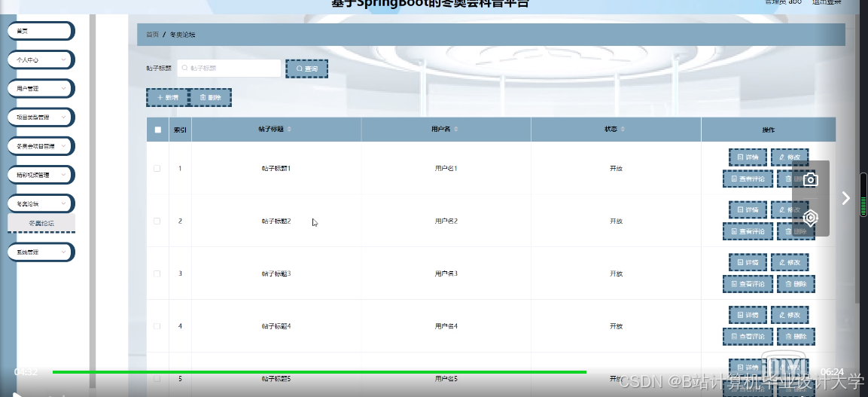
Task: Sort the table by the 帖子标题 column
Action: click(289, 129)
